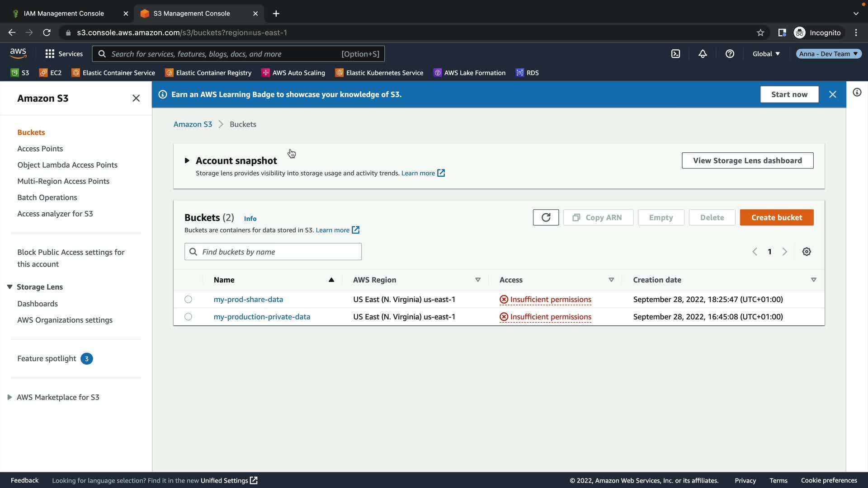Click the Create bucket button
The height and width of the screenshot is (488, 868).
pyautogui.click(x=776, y=217)
